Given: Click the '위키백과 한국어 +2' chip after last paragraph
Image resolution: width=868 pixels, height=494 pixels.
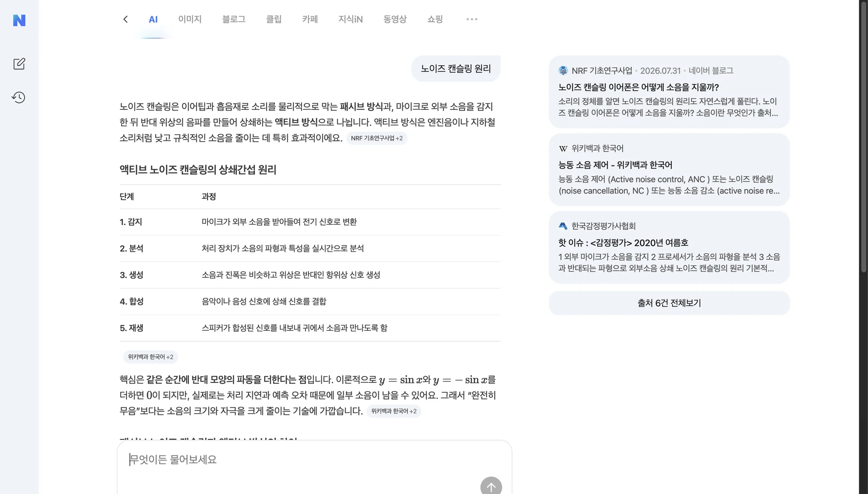Looking at the screenshot, I should pyautogui.click(x=394, y=411).
